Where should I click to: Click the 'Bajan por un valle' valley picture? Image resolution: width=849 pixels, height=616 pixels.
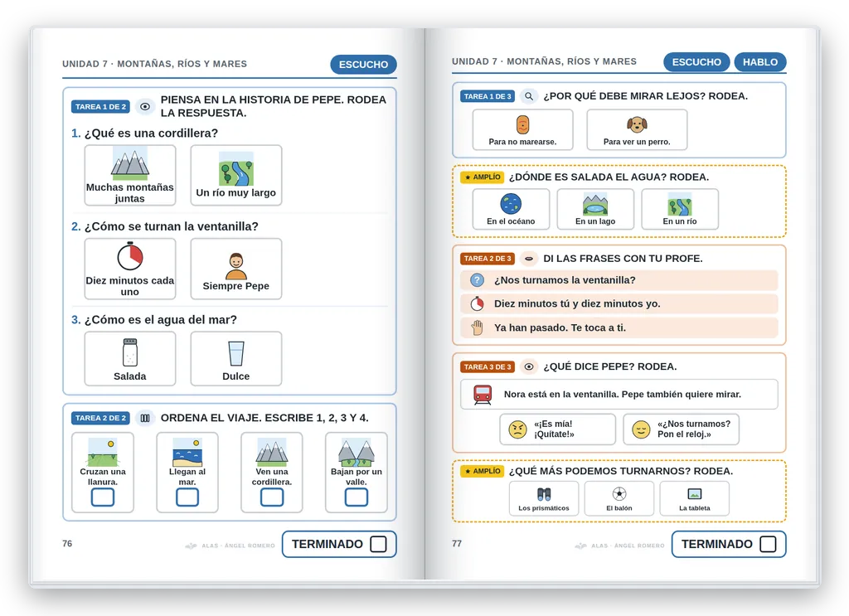(357, 453)
